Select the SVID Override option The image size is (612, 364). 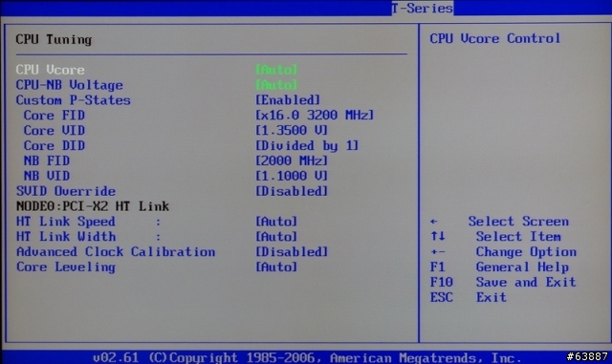66,192
